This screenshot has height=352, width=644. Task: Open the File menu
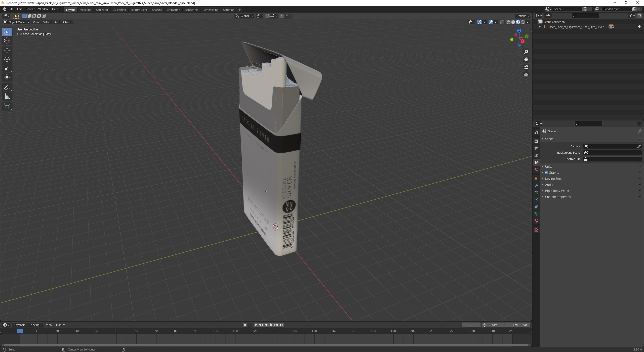click(11, 9)
